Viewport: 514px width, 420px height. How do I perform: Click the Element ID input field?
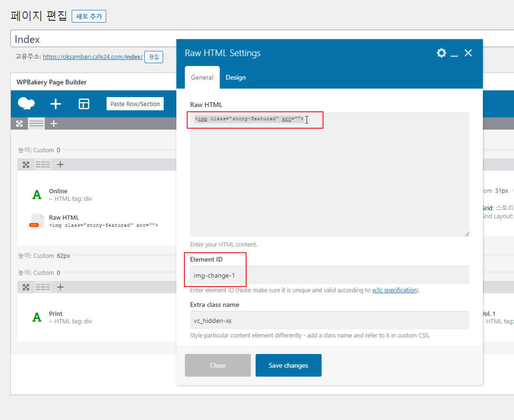tap(330, 275)
